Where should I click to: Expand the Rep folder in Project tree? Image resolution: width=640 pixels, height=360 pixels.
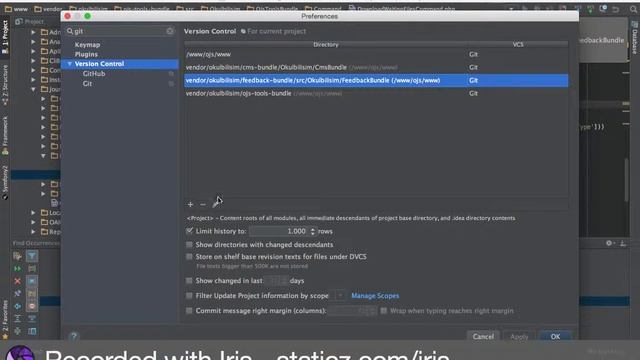[33, 232]
